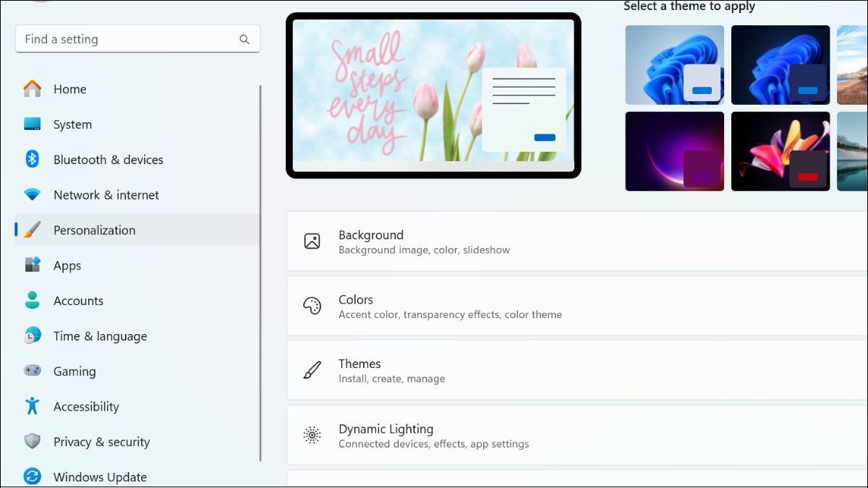The height and width of the screenshot is (488, 868).
Task: Click the sidebar vertical scrollbar
Action: 260,273
